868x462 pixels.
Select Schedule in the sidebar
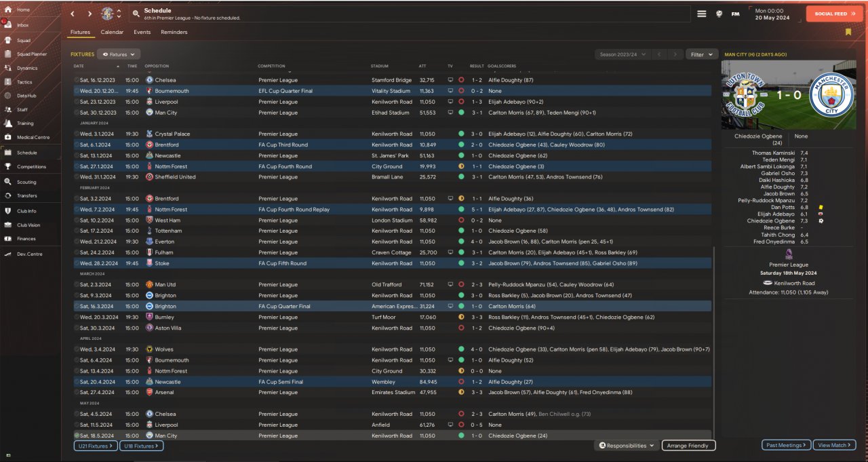point(27,153)
